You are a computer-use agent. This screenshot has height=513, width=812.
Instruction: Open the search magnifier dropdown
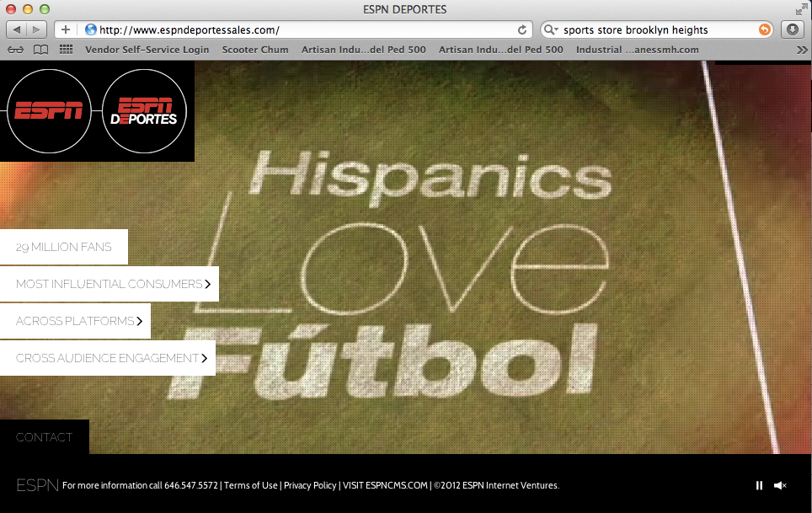pyautogui.click(x=551, y=29)
